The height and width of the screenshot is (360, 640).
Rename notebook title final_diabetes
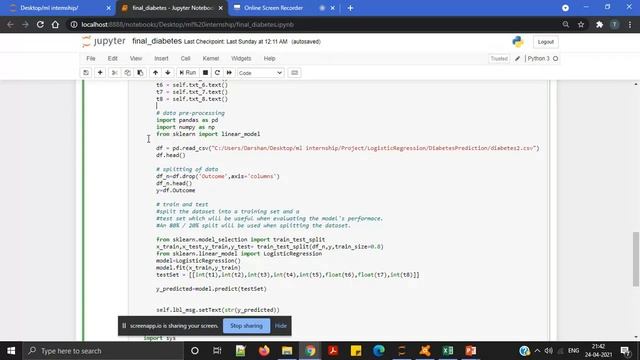point(157,41)
